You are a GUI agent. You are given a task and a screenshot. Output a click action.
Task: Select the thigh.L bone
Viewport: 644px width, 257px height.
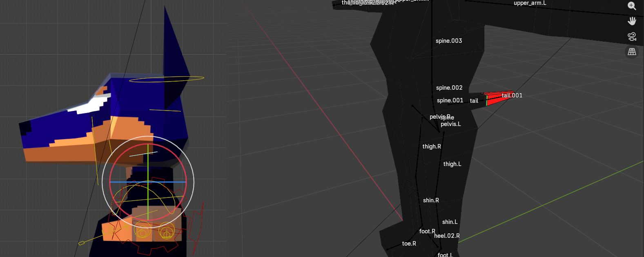(452, 164)
